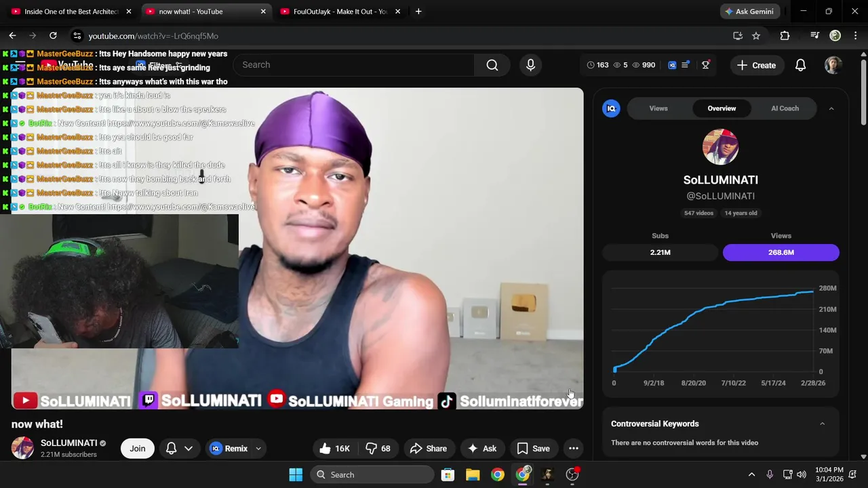868x488 pixels.
Task: Select the Views 268.6M stat pill
Action: [781, 252]
